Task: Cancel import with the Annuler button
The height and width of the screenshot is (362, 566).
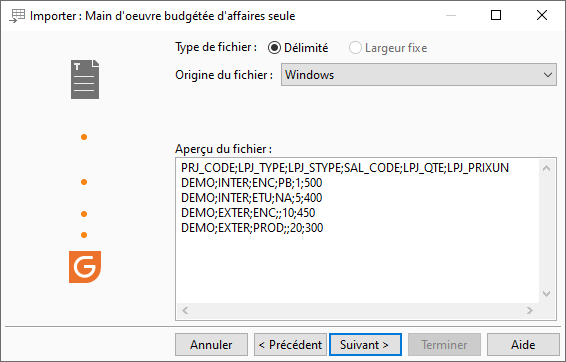Action: click(x=212, y=345)
